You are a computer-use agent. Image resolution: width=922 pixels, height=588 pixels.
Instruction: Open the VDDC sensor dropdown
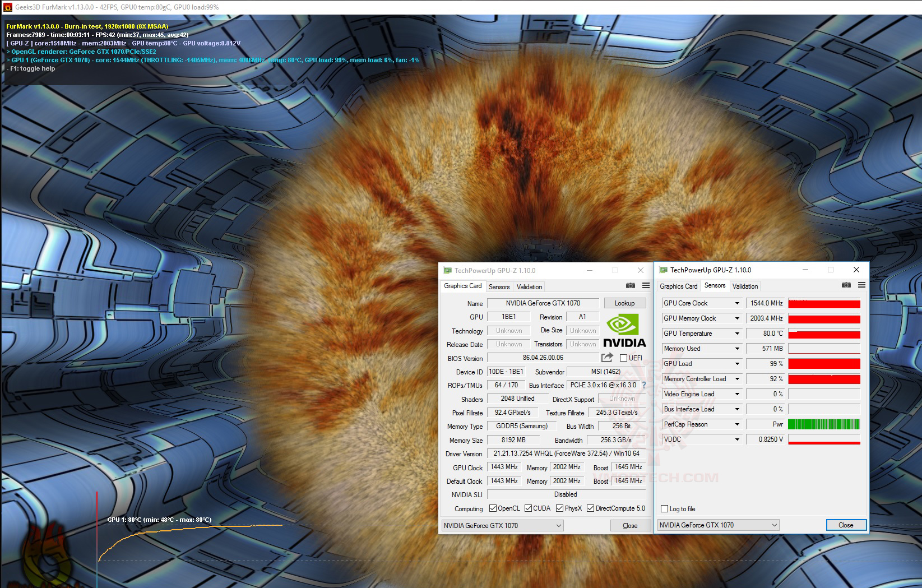[x=737, y=439]
